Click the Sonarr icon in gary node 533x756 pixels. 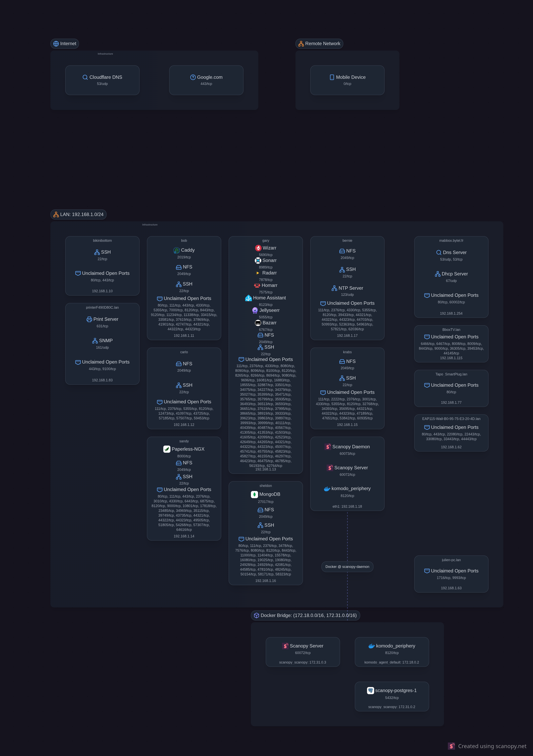pyautogui.click(x=258, y=260)
